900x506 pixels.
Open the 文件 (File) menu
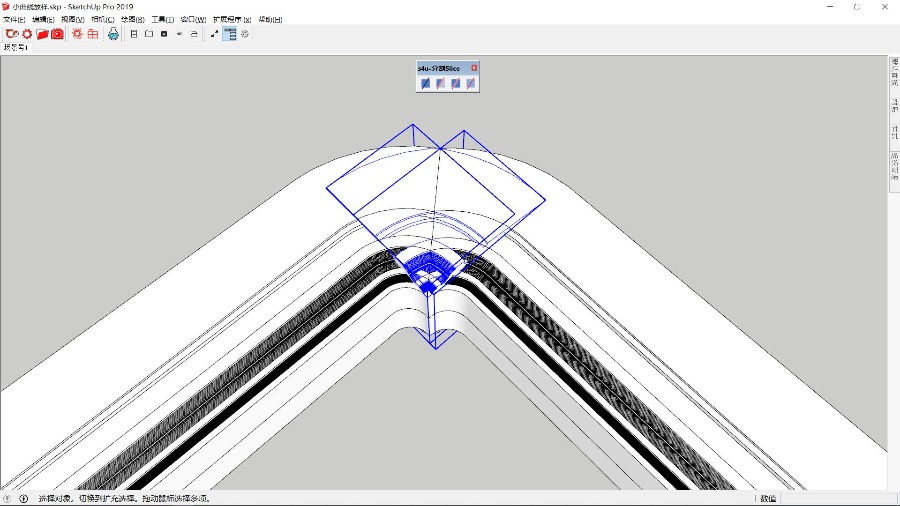pos(14,20)
